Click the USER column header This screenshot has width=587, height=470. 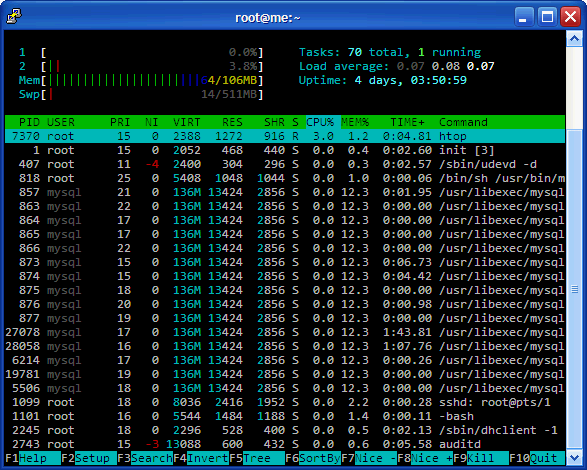pyautogui.click(x=61, y=122)
